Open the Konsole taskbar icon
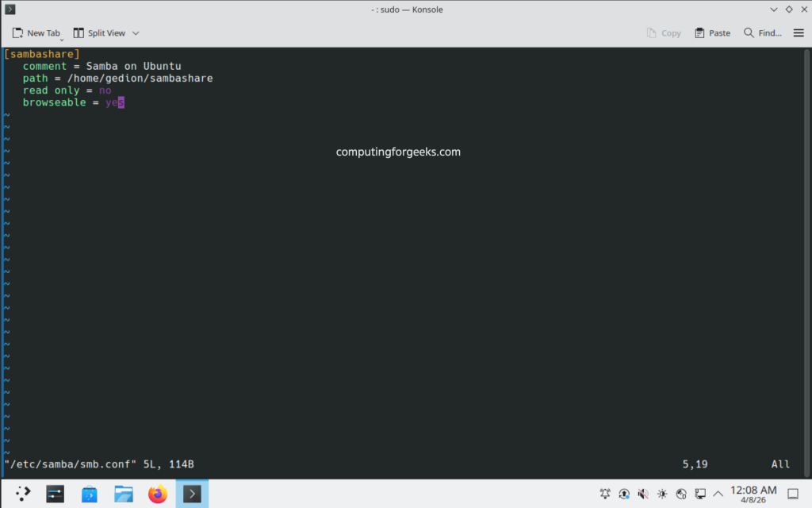 pyautogui.click(x=192, y=493)
